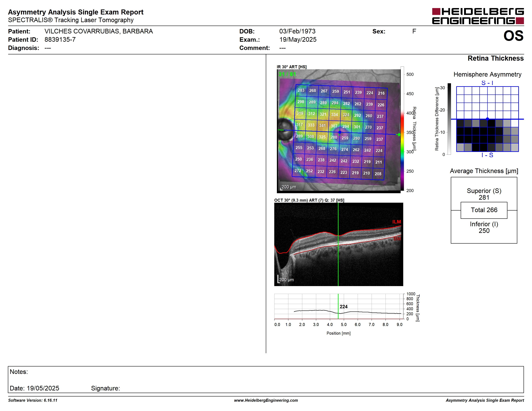Viewport: 532px width, 411px height.
Task: Click the Notes field box
Action: point(266,379)
